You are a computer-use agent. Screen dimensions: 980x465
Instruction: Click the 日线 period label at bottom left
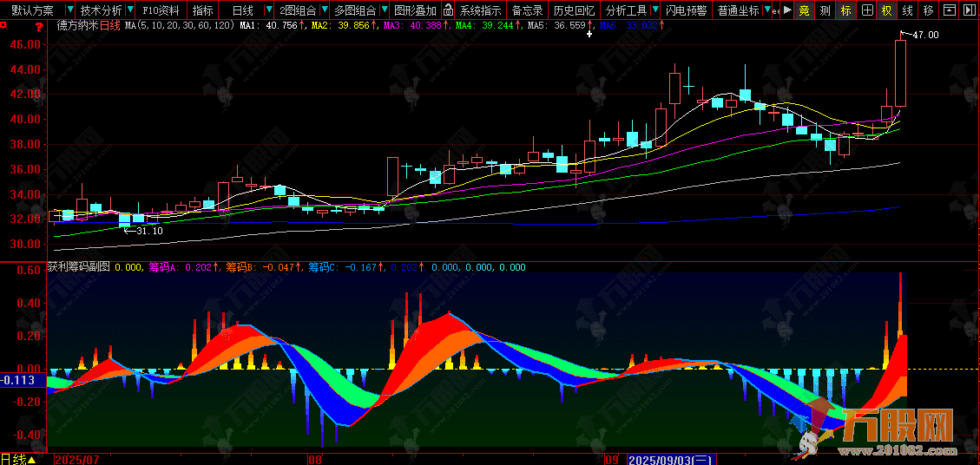pos(14,458)
